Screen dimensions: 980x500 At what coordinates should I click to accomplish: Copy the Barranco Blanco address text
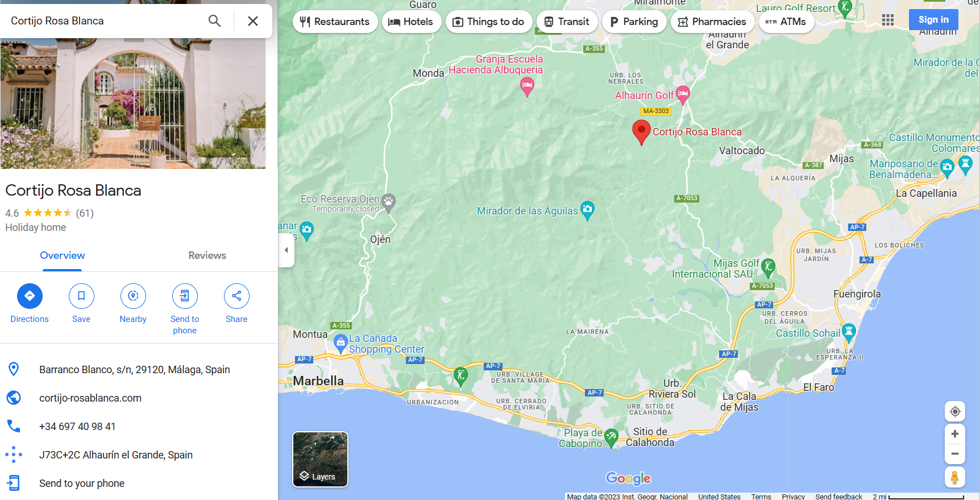click(135, 370)
